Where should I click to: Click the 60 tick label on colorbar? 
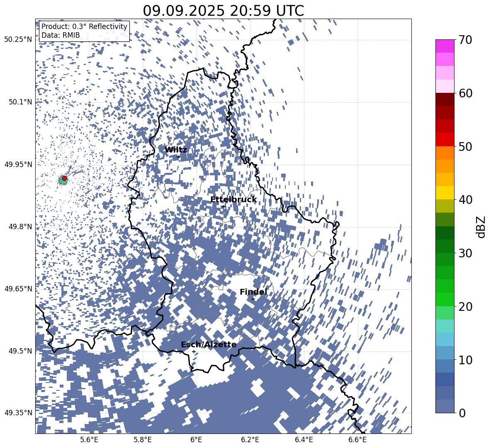466,93
